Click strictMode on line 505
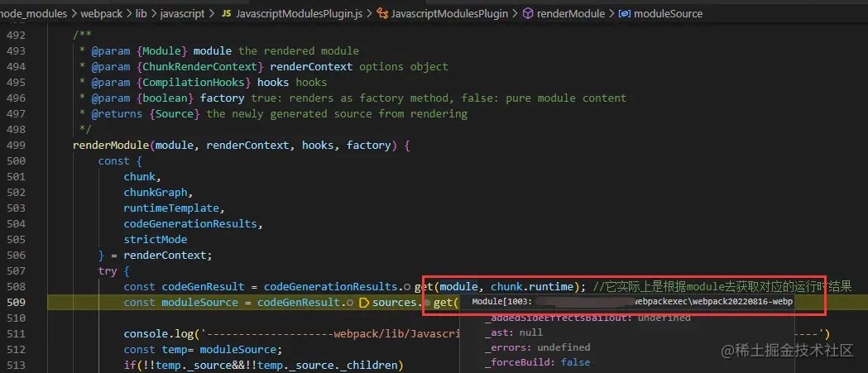868x373 pixels. (x=156, y=240)
